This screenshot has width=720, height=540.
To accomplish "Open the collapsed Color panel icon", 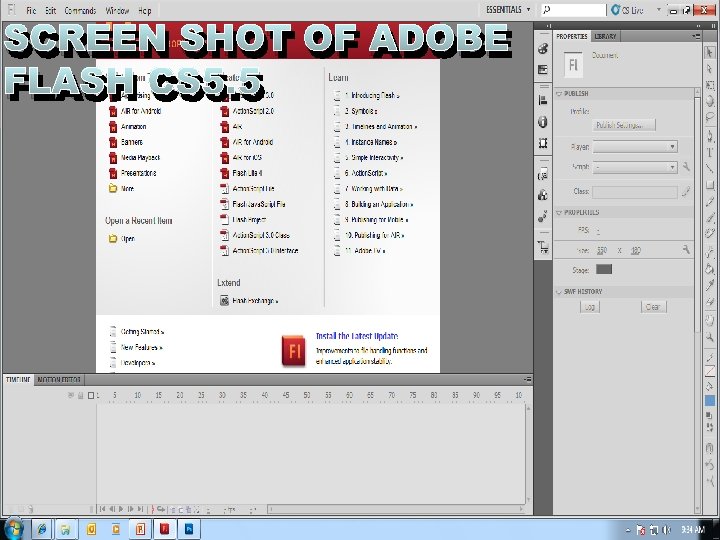I will pyautogui.click(x=543, y=48).
